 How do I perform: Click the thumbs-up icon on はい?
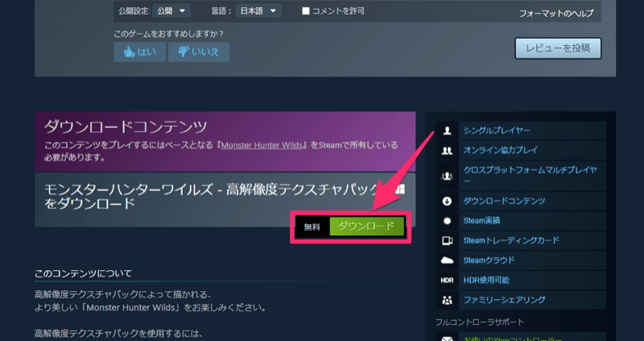129,52
